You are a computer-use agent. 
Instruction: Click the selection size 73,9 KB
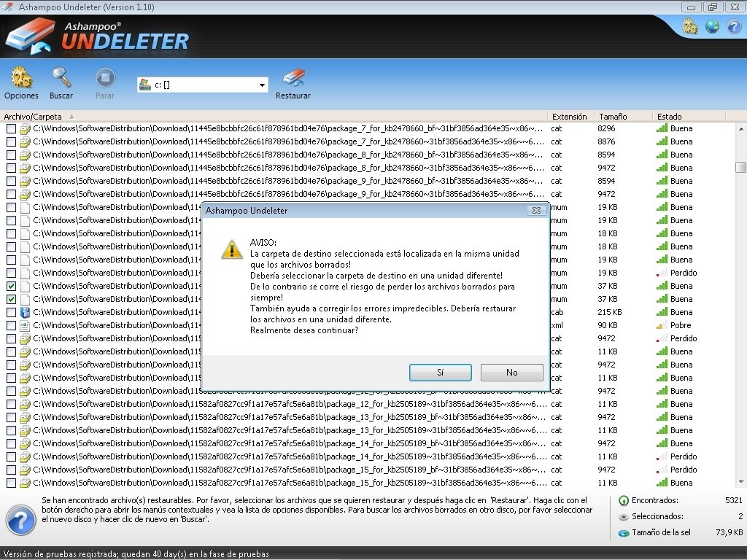tap(729, 533)
